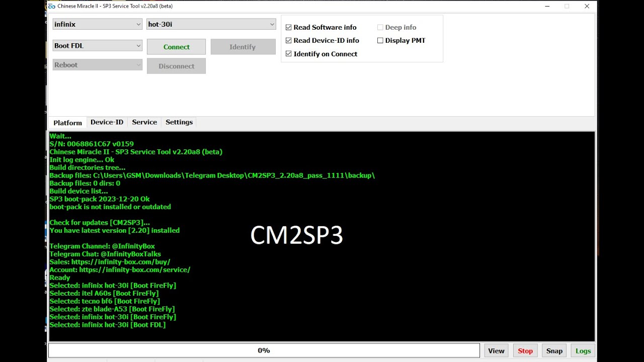Click the green Logs button

pos(583,351)
